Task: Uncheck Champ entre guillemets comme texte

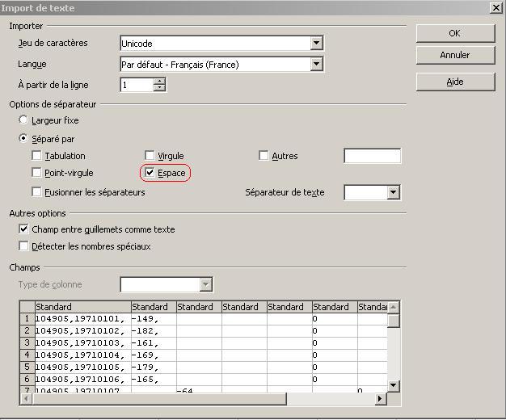Action: click(23, 229)
